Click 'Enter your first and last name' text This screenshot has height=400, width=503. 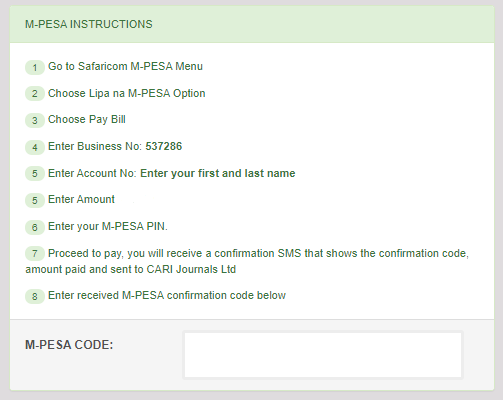point(218,173)
